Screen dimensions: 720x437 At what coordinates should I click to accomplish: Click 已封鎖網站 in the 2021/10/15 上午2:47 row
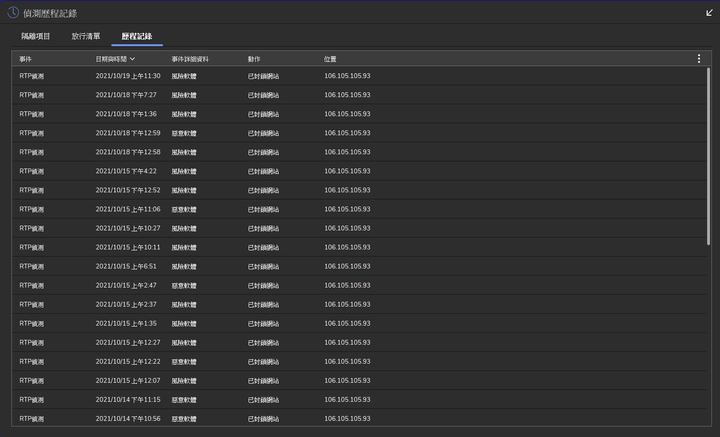[264, 286]
